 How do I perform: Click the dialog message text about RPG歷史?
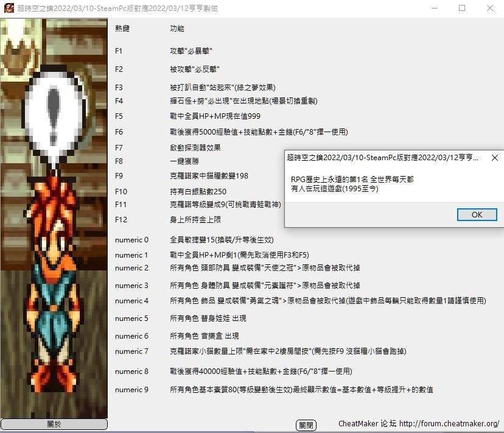[352, 185]
